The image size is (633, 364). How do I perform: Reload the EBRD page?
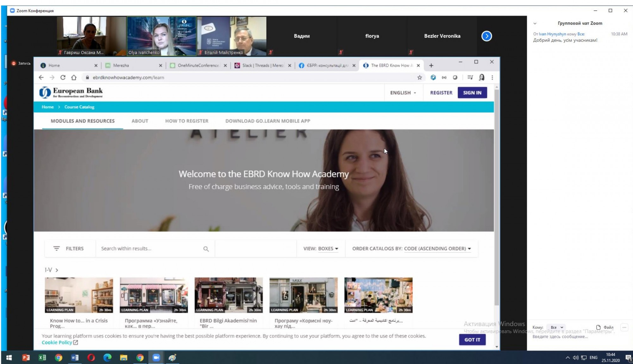point(63,77)
